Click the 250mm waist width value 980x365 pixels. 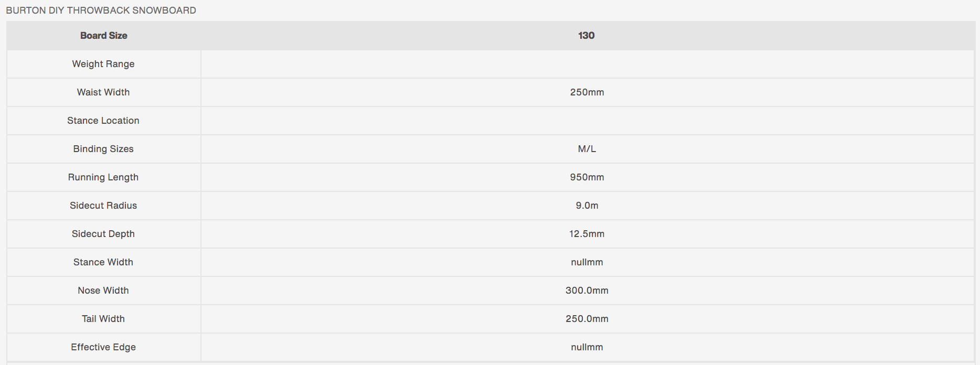pos(587,92)
